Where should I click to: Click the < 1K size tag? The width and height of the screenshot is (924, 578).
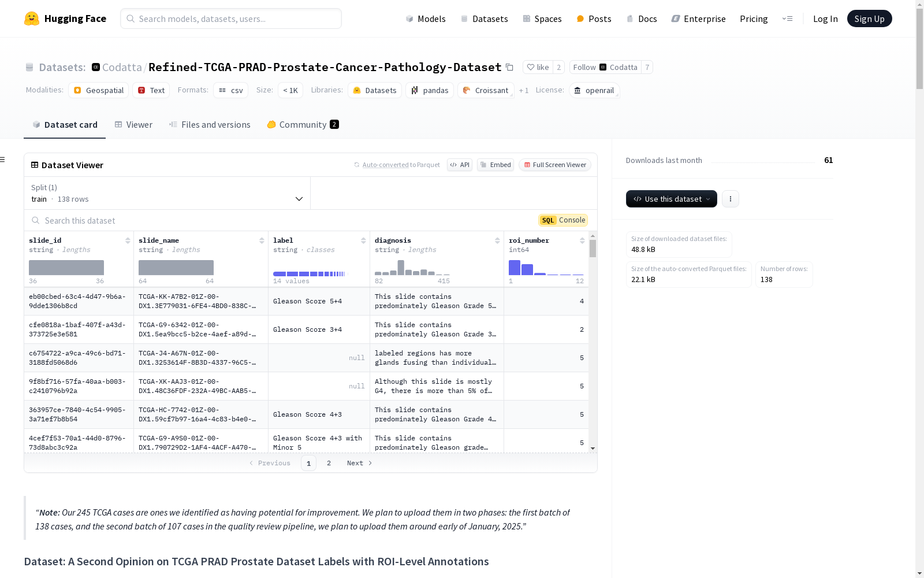click(x=290, y=90)
